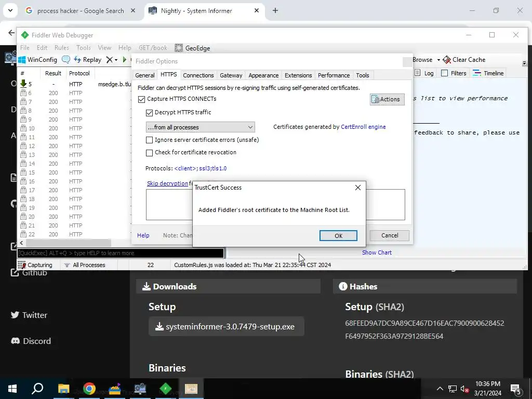
Task: Click OK in the TrustCert Success dialog
Action: point(338,235)
